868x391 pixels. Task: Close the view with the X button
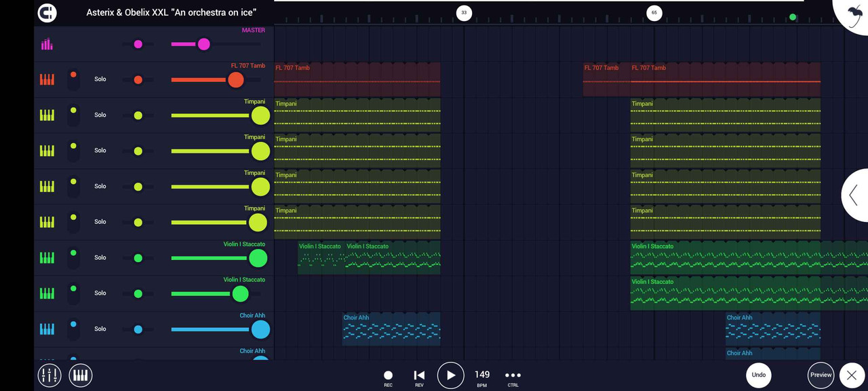pos(852,375)
